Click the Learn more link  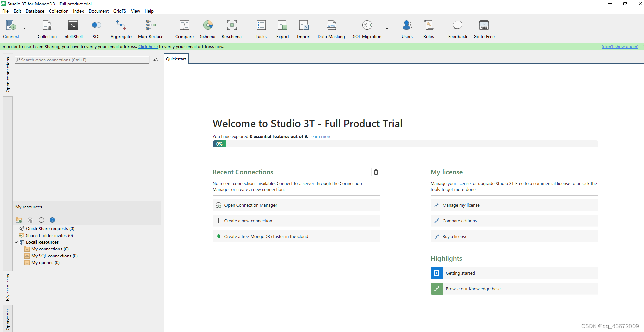point(320,137)
